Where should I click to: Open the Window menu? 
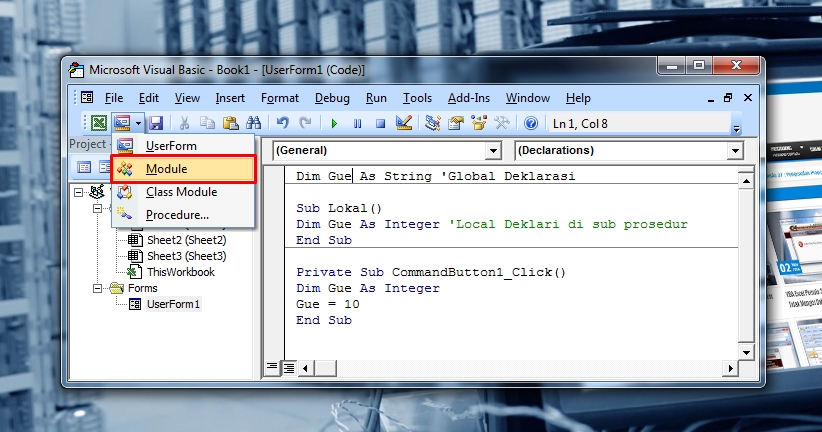pos(527,98)
